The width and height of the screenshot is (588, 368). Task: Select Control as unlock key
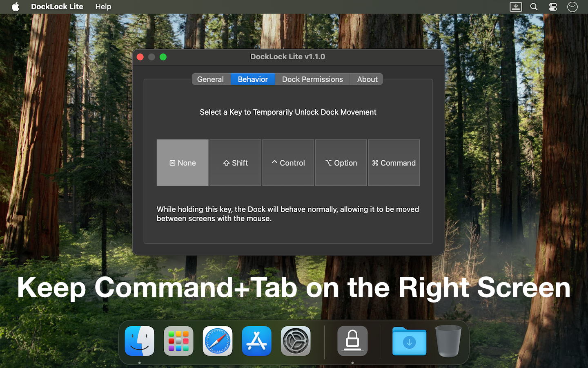point(288,163)
